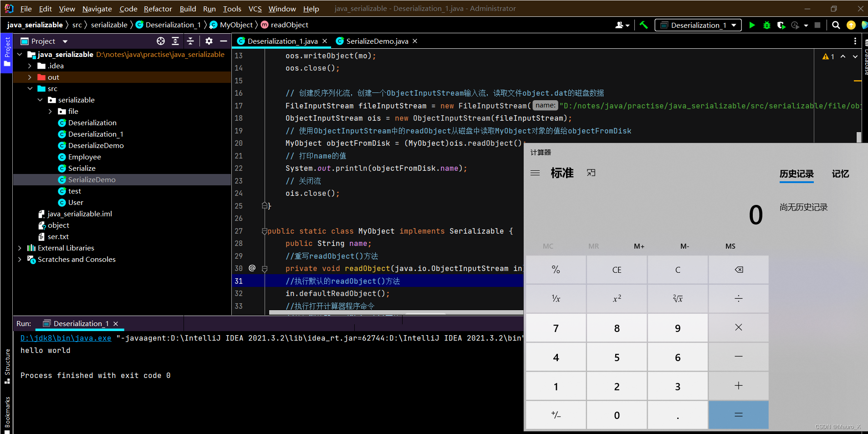Select calculator 历史记录 tab
The width and height of the screenshot is (868, 434).
point(797,174)
